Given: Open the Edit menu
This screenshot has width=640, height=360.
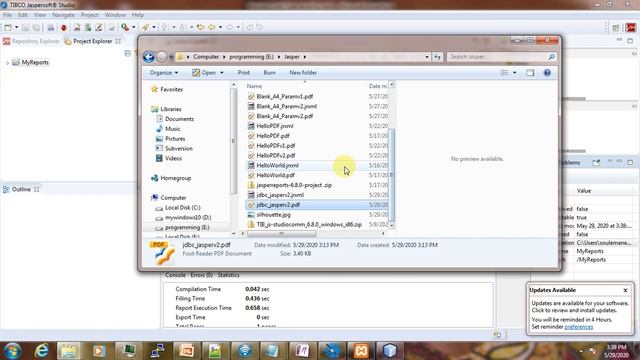Looking at the screenshot, I should click(23, 15).
